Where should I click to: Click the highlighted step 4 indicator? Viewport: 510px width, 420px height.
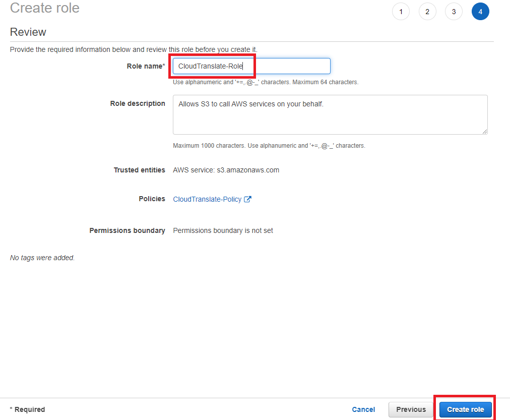point(480,12)
